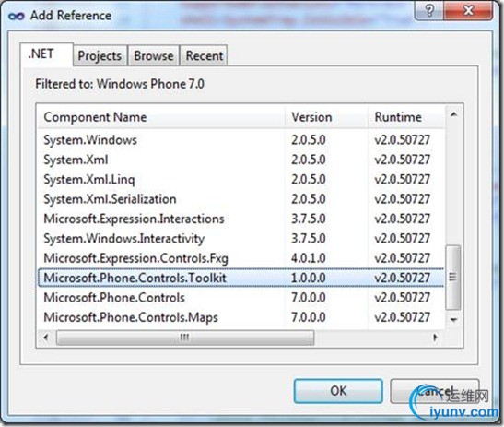The image size is (504, 427).
Task: Click the Cancel button
Action: click(x=435, y=391)
